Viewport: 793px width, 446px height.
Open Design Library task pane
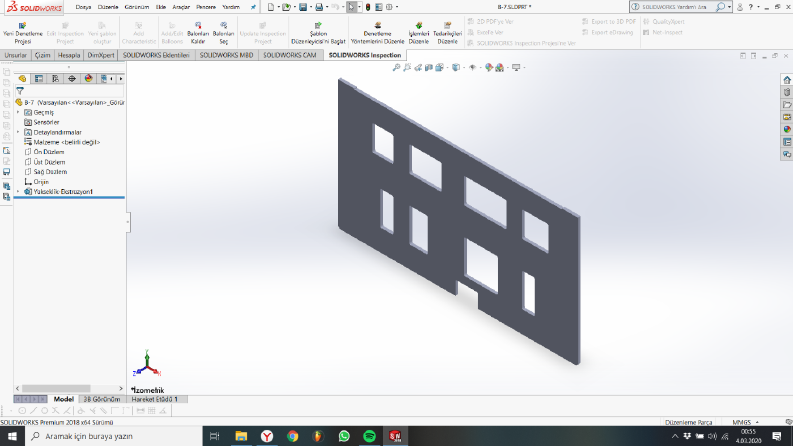[787, 92]
